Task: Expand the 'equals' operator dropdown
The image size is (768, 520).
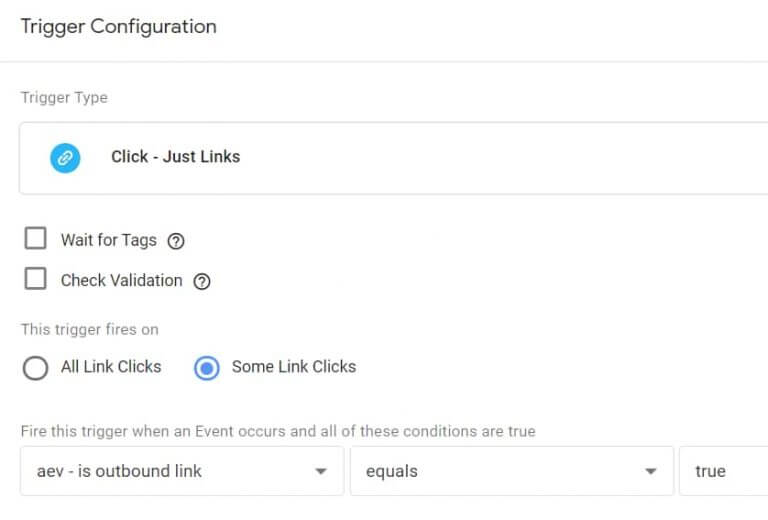Action: 509,471
